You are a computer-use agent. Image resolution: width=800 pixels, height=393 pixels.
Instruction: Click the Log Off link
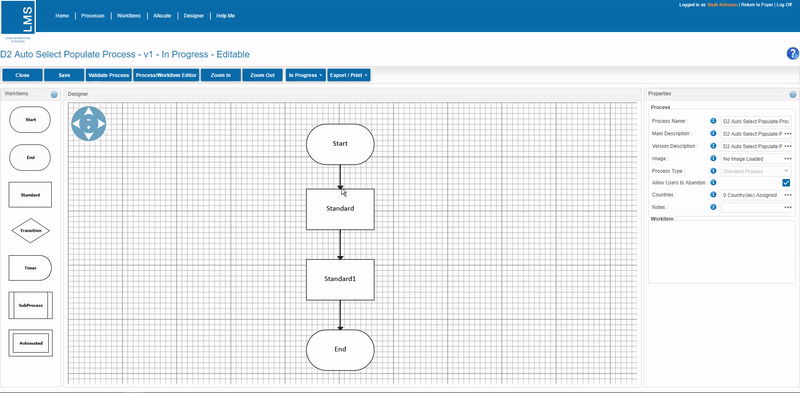[784, 5]
